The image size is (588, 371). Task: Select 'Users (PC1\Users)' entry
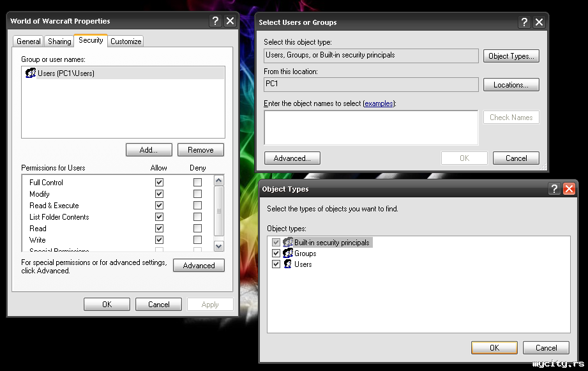(x=123, y=73)
